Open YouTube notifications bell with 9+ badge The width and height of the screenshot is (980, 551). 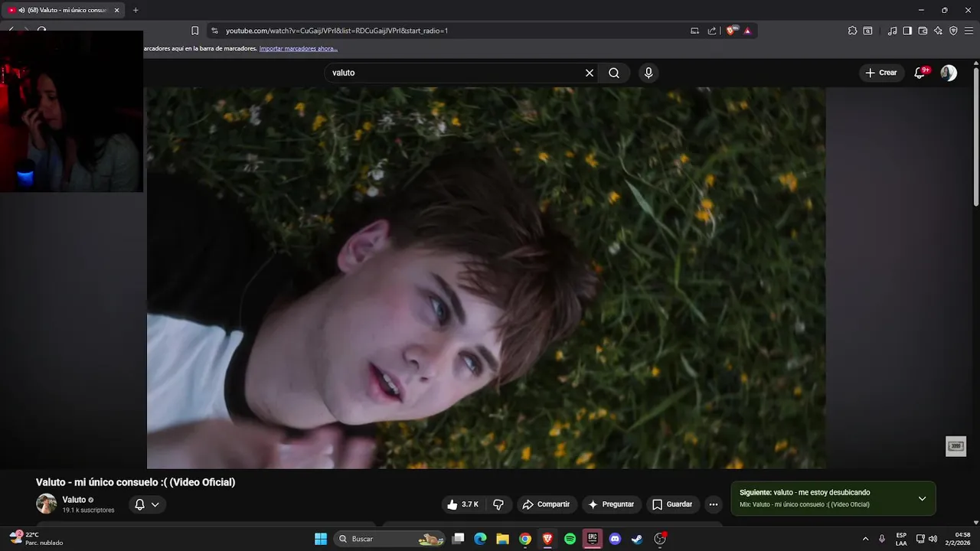tap(921, 73)
